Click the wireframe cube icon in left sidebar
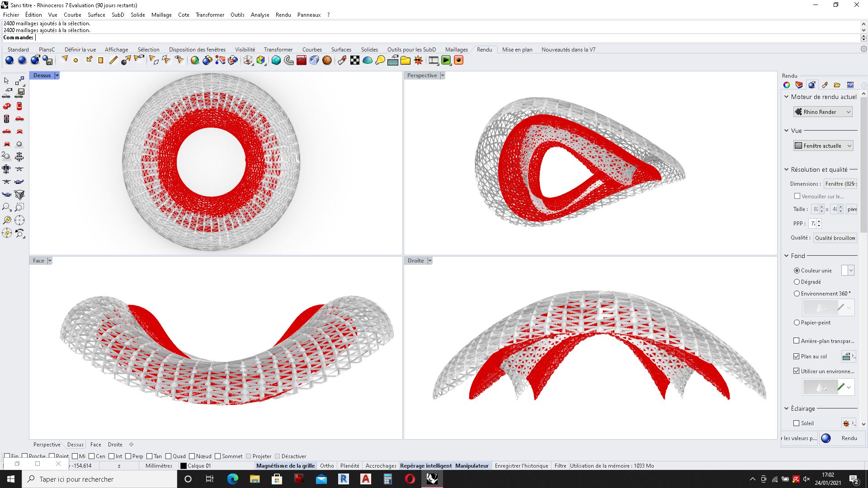The image size is (868, 488). tap(19, 195)
